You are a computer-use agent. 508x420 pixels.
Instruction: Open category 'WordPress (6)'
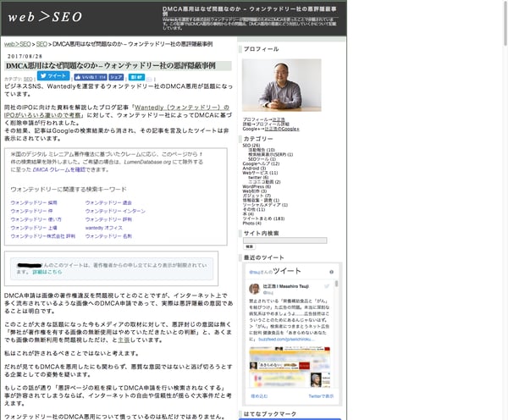pyautogui.click(x=257, y=186)
